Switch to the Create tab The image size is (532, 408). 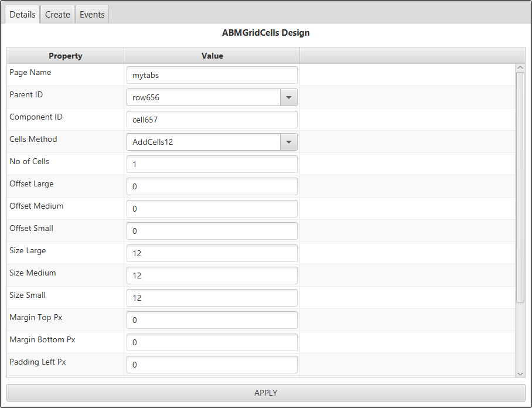[x=57, y=15]
